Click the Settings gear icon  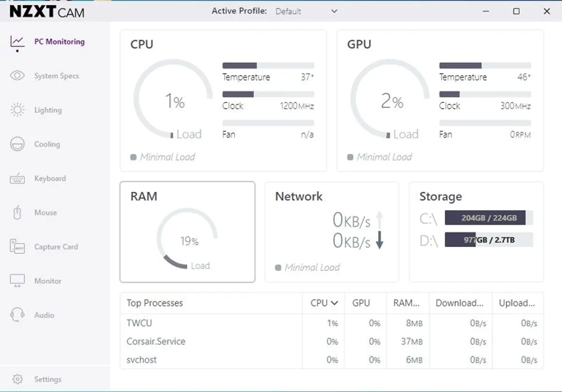click(x=17, y=379)
